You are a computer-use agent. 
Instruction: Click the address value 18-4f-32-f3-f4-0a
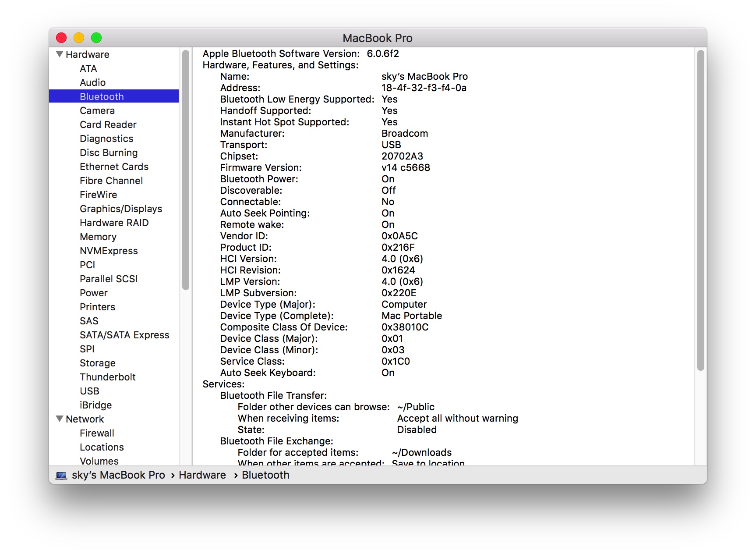point(424,88)
